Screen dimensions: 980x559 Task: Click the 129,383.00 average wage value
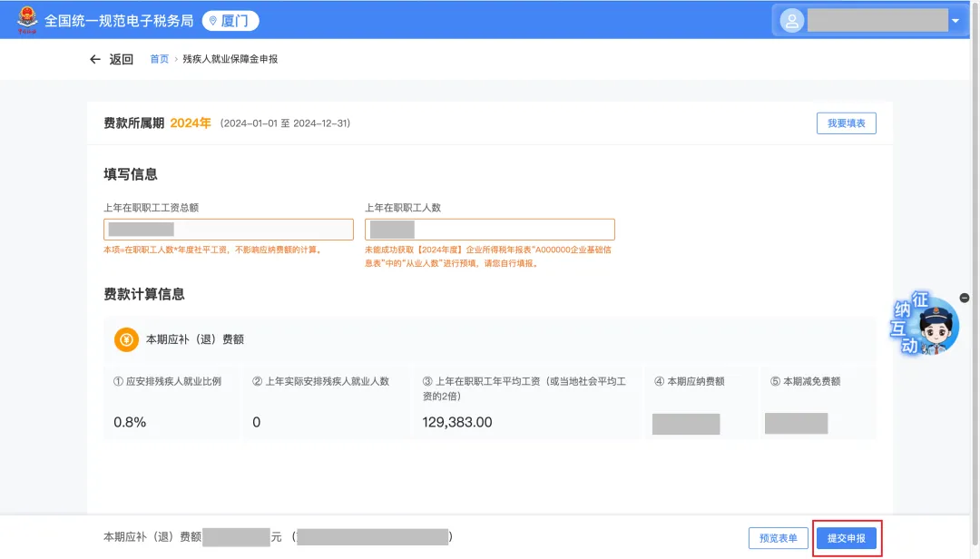(x=457, y=422)
